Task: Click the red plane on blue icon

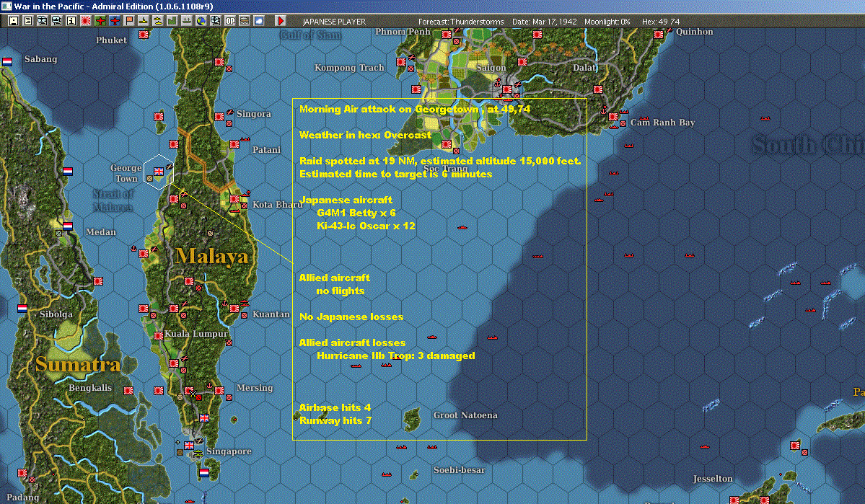Action: pos(114,21)
